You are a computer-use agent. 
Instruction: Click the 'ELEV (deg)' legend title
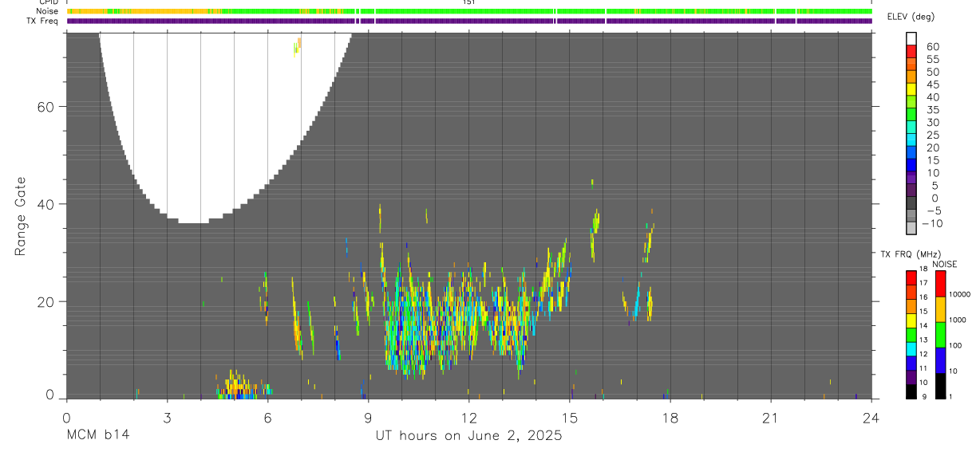click(911, 17)
